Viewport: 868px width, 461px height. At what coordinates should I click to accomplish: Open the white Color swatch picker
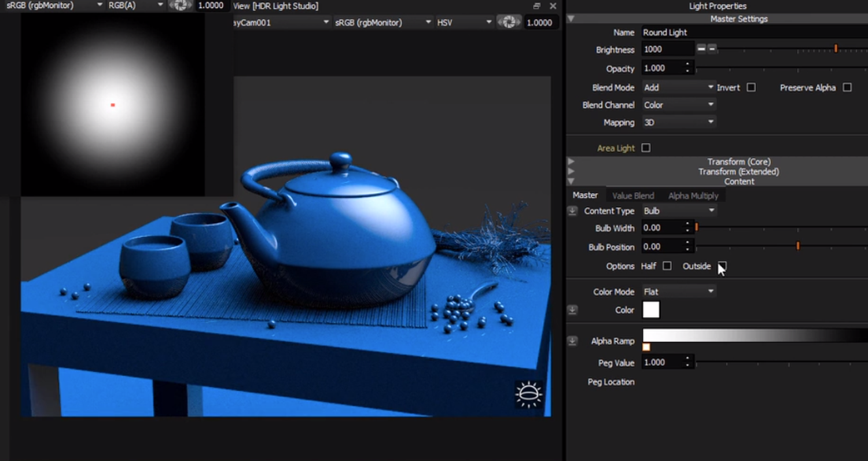point(651,310)
